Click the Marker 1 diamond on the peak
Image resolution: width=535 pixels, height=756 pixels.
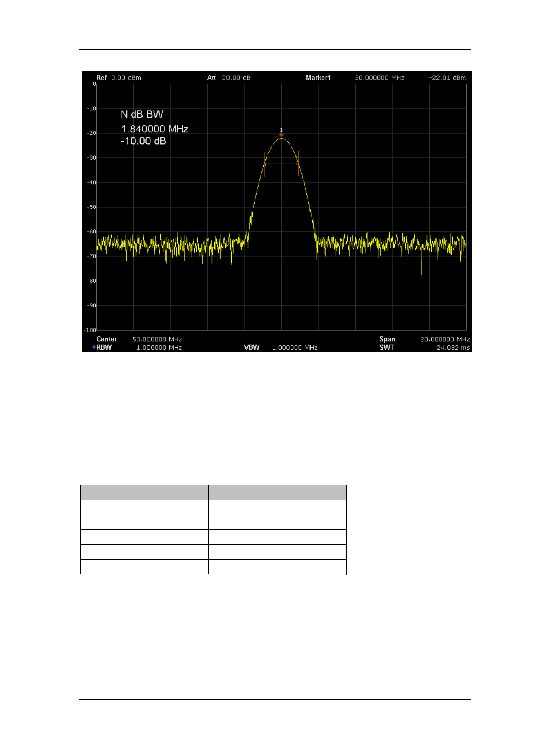pyautogui.click(x=281, y=134)
